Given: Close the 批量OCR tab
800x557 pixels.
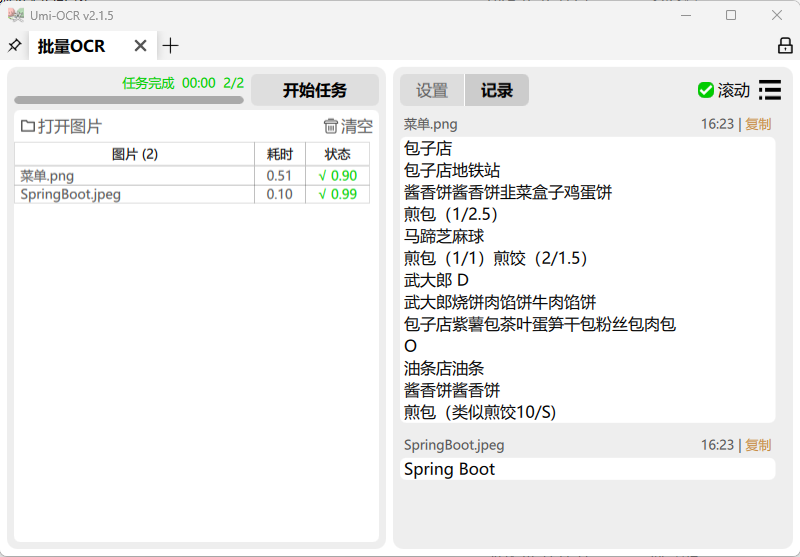Looking at the screenshot, I should [x=140, y=46].
